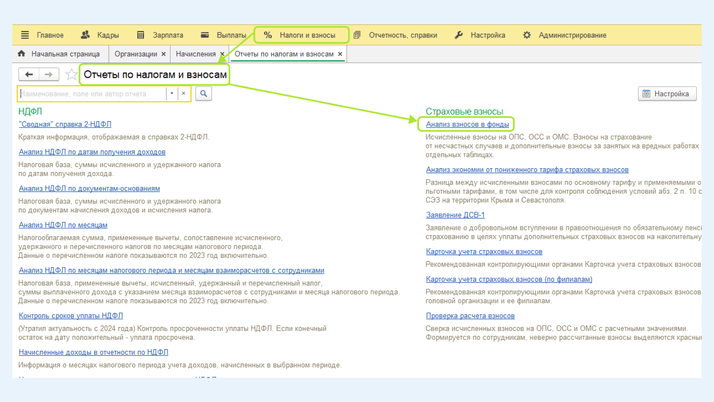Click the Зарплата calculator icon
The width and height of the screenshot is (714, 402).
(141, 35)
